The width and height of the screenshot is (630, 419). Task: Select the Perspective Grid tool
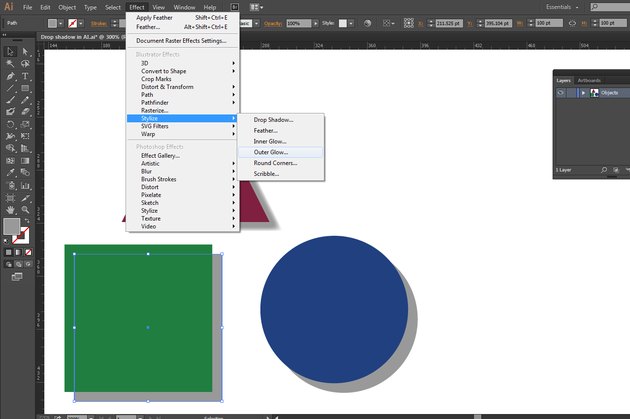[x=25, y=148]
